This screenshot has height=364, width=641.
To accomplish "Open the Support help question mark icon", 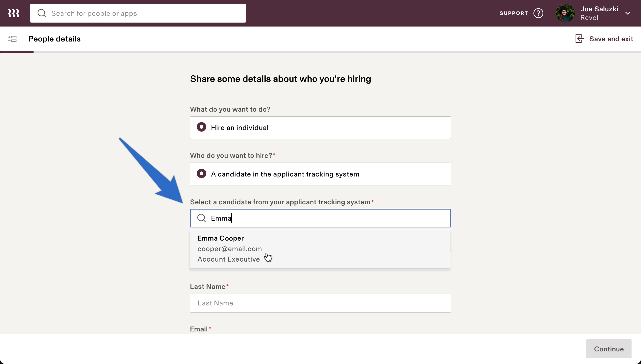I will pos(539,13).
